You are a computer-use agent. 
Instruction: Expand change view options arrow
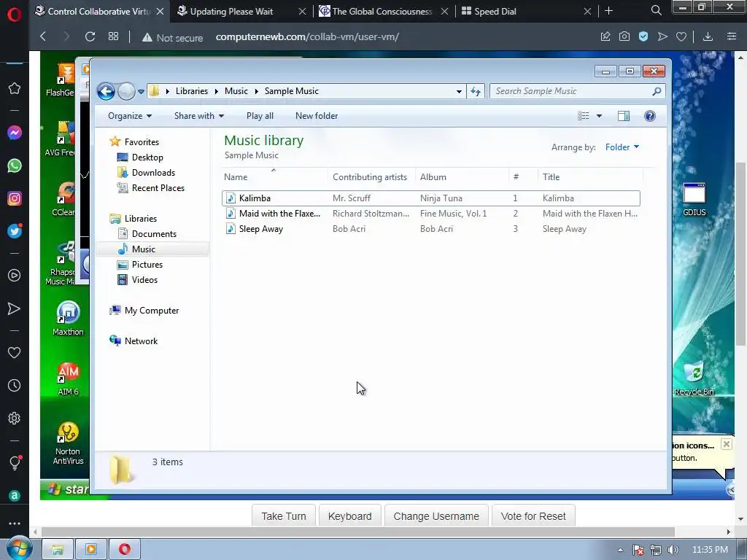point(600,116)
